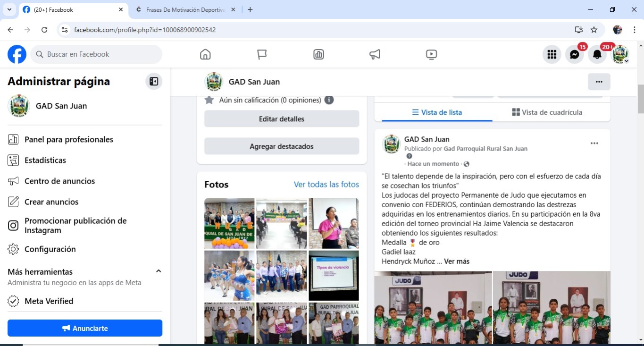Image resolution: width=644 pixels, height=346 pixels.
Task: Collapse the Más herramientas section
Action: click(x=159, y=271)
